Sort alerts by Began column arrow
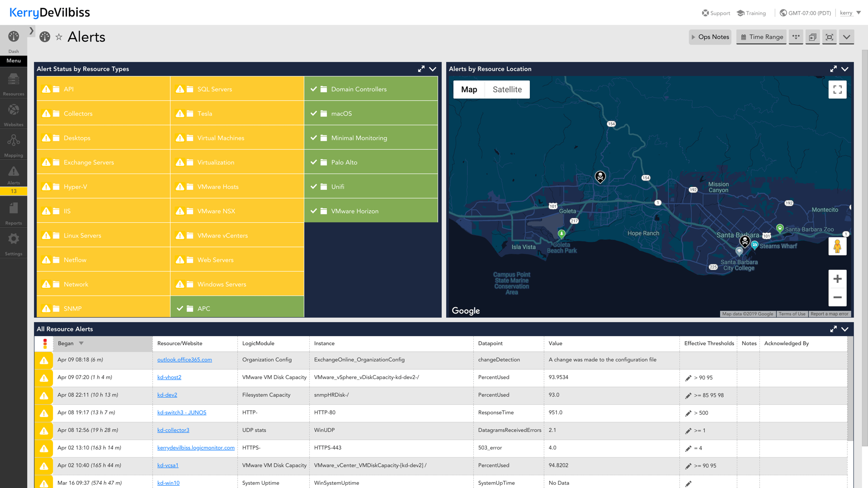Image resolution: width=868 pixels, height=488 pixels. (x=81, y=343)
